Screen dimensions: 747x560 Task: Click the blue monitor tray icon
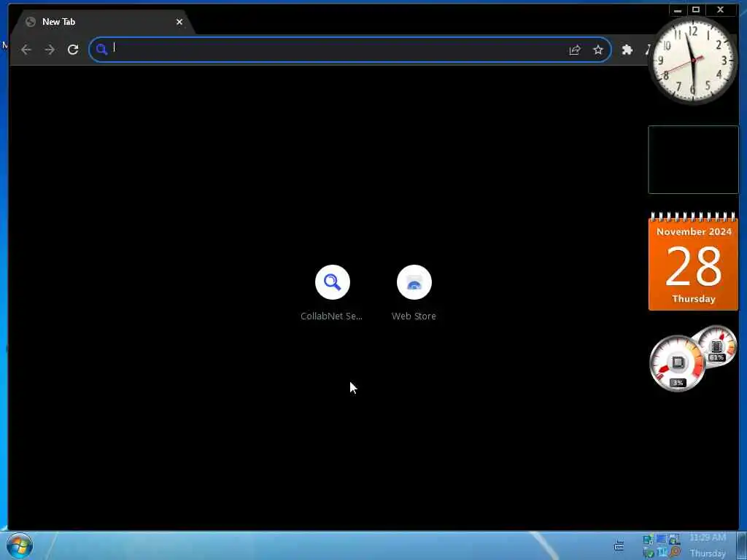661,539
